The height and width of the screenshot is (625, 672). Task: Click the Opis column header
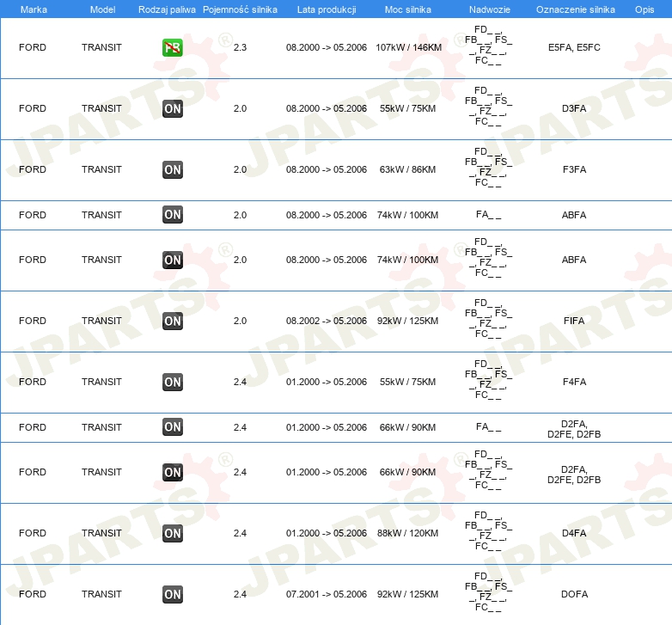[x=645, y=9]
